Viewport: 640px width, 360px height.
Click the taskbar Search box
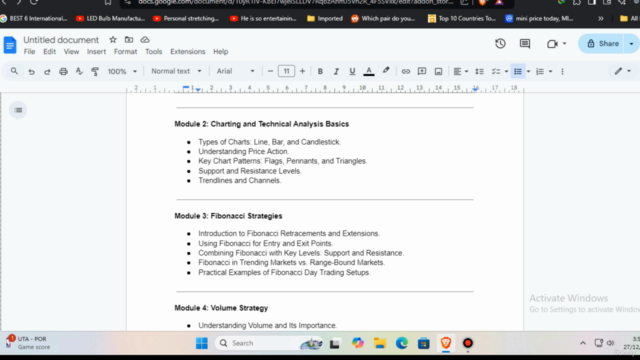pyautogui.click(x=269, y=343)
